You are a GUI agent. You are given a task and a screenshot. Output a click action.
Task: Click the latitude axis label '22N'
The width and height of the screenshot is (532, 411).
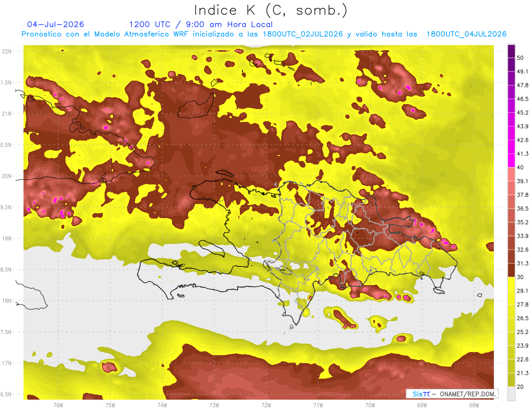7,51
